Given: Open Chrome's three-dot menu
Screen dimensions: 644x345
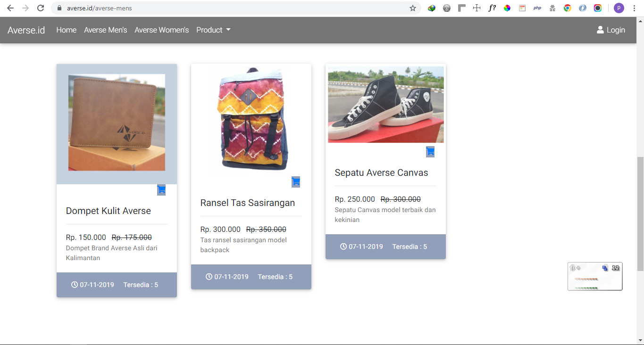Looking at the screenshot, I should click(635, 8).
